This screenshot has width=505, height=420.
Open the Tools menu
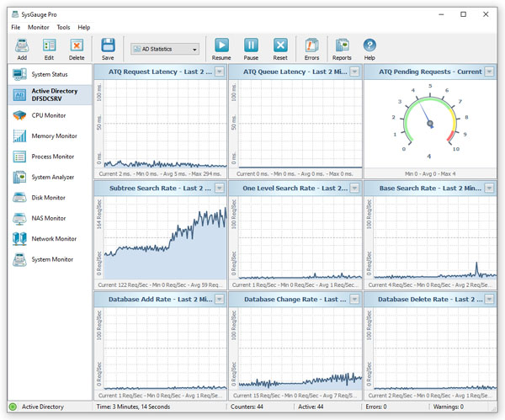pos(63,28)
